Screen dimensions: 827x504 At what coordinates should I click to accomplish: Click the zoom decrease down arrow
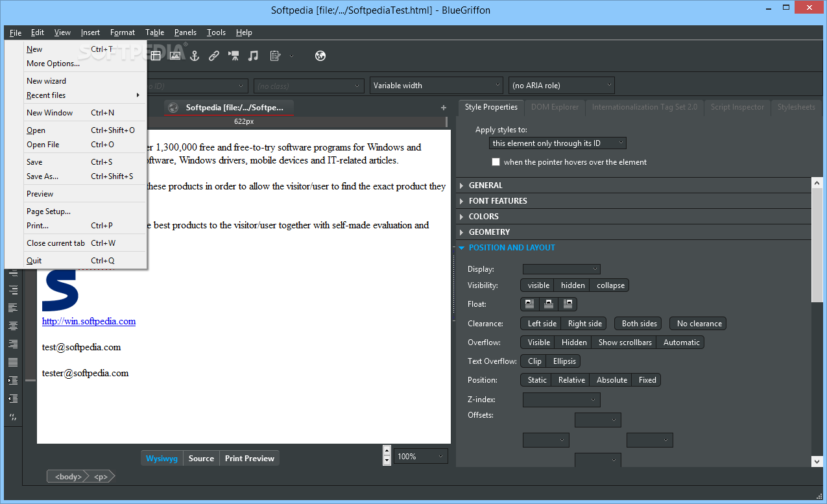click(387, 461)
